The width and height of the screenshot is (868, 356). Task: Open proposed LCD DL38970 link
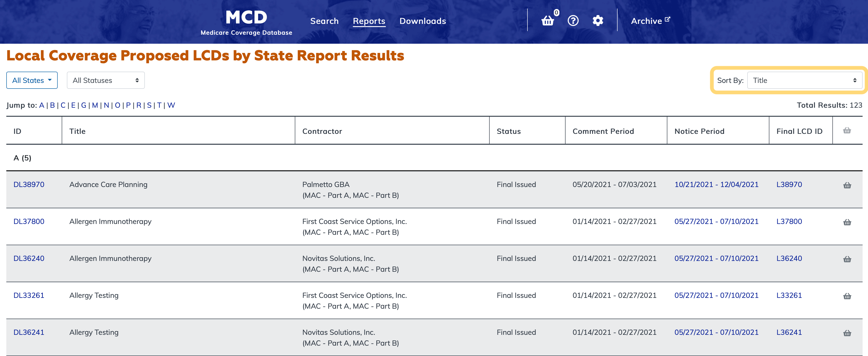pyautogui.click(x=29, y=184)
